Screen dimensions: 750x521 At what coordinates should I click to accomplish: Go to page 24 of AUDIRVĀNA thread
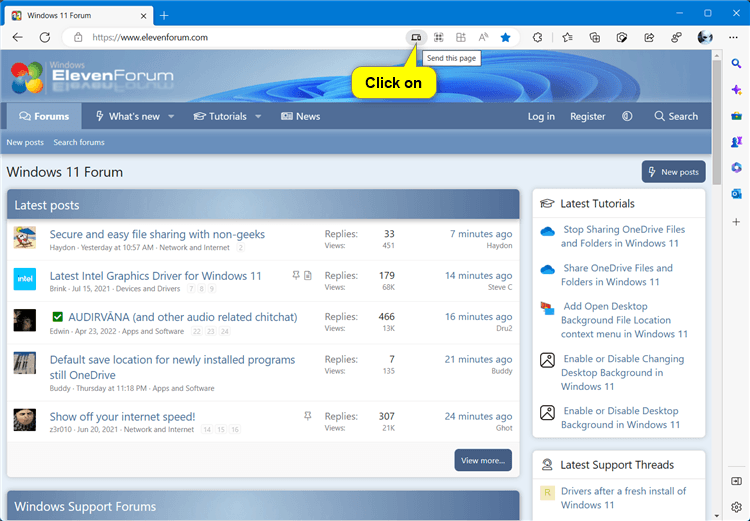click(225, 331)
